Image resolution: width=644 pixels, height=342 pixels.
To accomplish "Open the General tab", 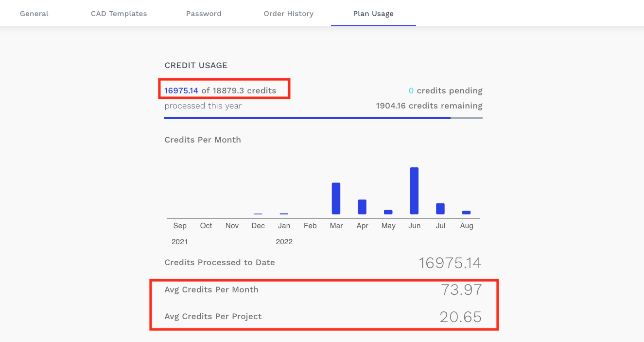I will [x=34, y=14].
